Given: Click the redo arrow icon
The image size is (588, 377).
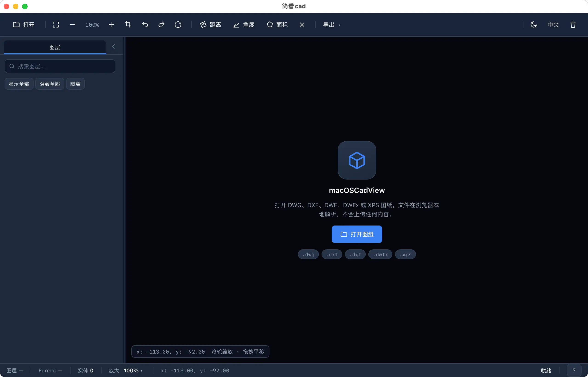Looking at the screenshot, I should (161, 25).
